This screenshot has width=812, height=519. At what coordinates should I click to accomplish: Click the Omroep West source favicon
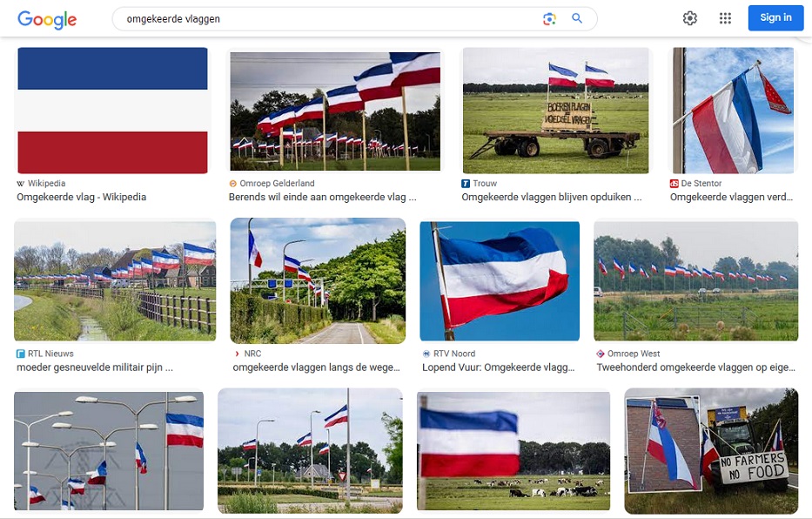click(601, 354)
